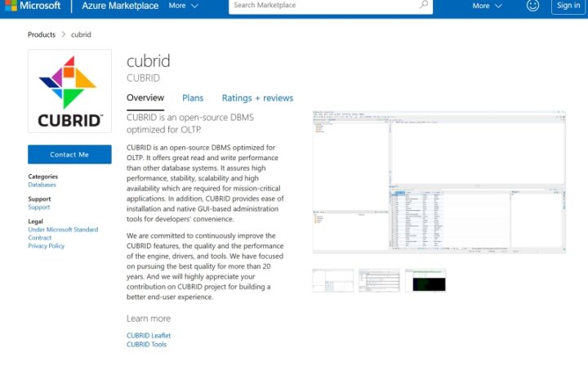Open the smiley feedback icon

pyautogui.click(x=532, y=5)
